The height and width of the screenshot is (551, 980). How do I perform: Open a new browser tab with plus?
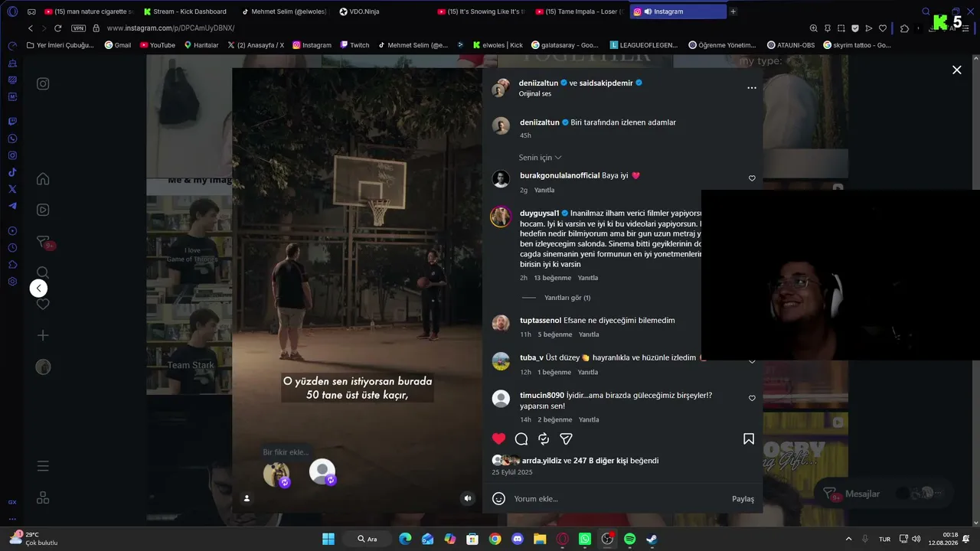coord(733,11)
